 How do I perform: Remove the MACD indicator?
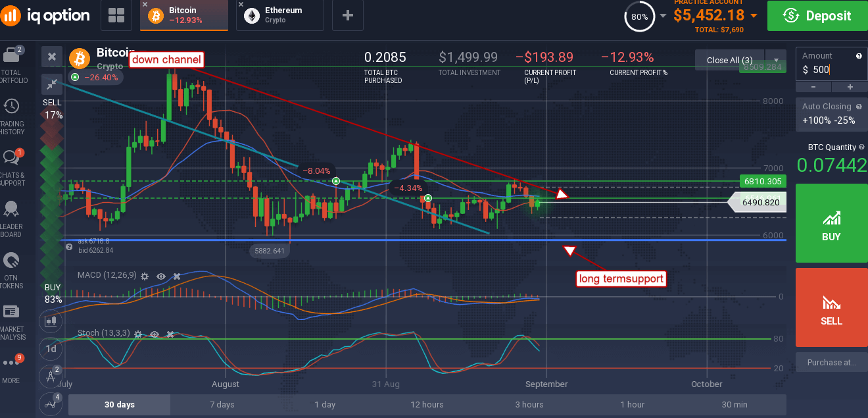176,276
